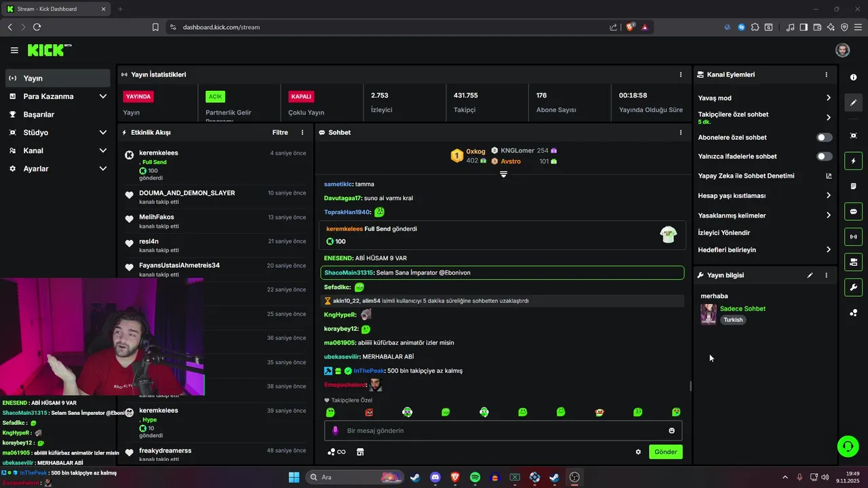The height and width of the screenshot is (488, 868).
Task: Open the info icon in the right sidebar
Action: 853,77
